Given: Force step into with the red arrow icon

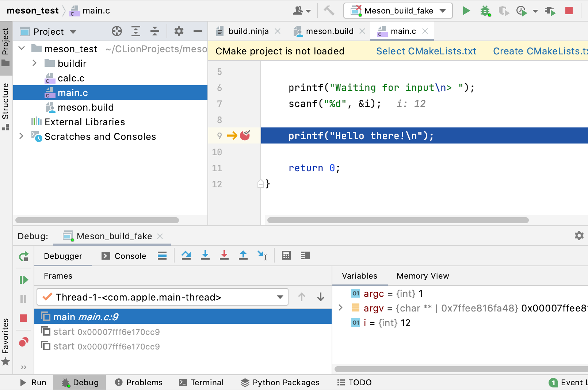Looking at the screenshot, I should tap(224, 255).
